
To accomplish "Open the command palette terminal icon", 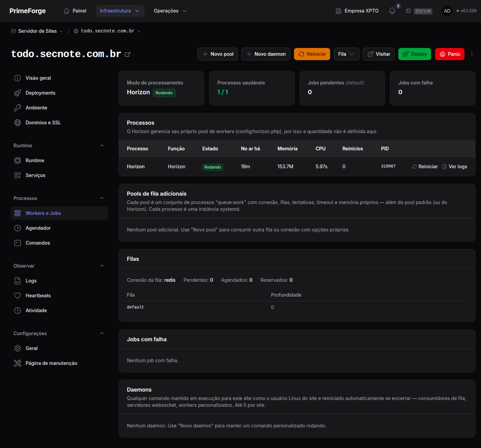I will (x=408, y=11).
